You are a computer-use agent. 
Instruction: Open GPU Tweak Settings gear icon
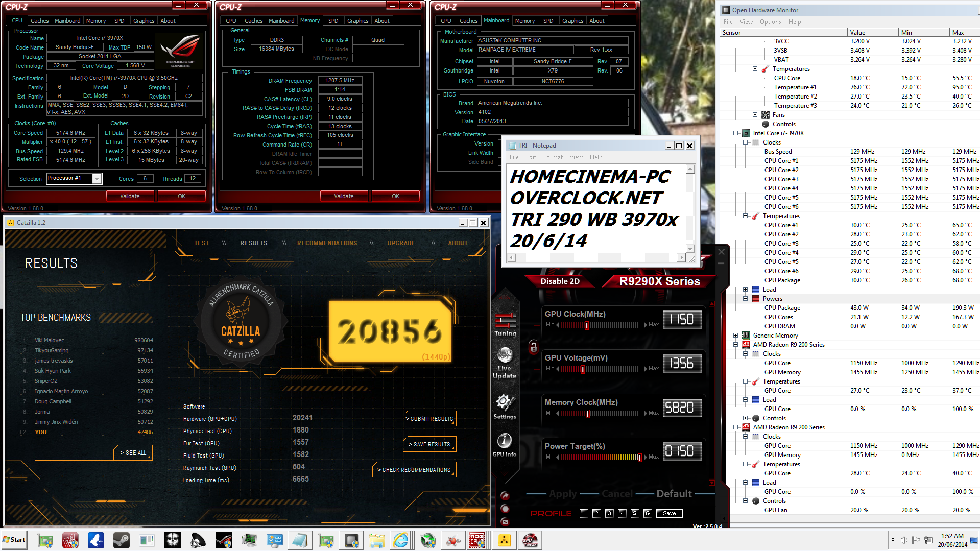[505, 406]
